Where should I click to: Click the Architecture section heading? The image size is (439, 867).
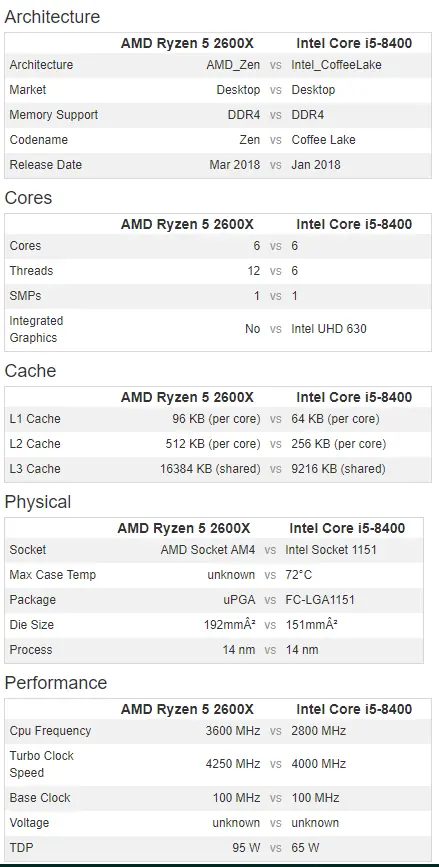click(x=53, y=17)
